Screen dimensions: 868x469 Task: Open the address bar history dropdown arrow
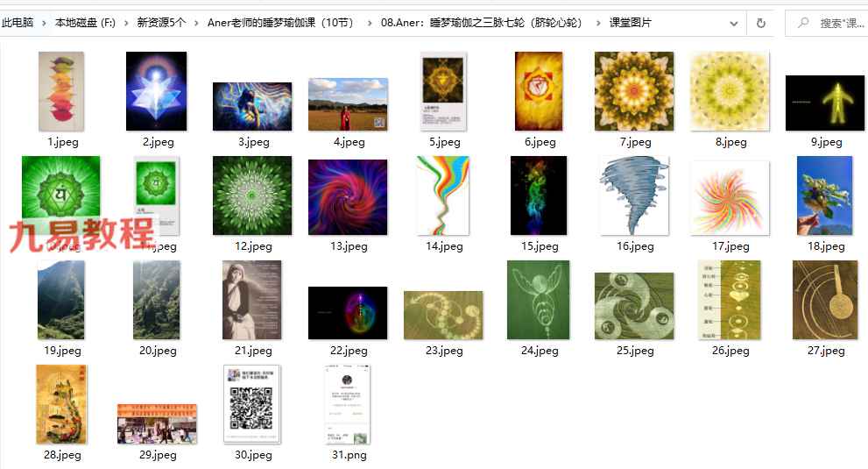(x=733, y=24)
